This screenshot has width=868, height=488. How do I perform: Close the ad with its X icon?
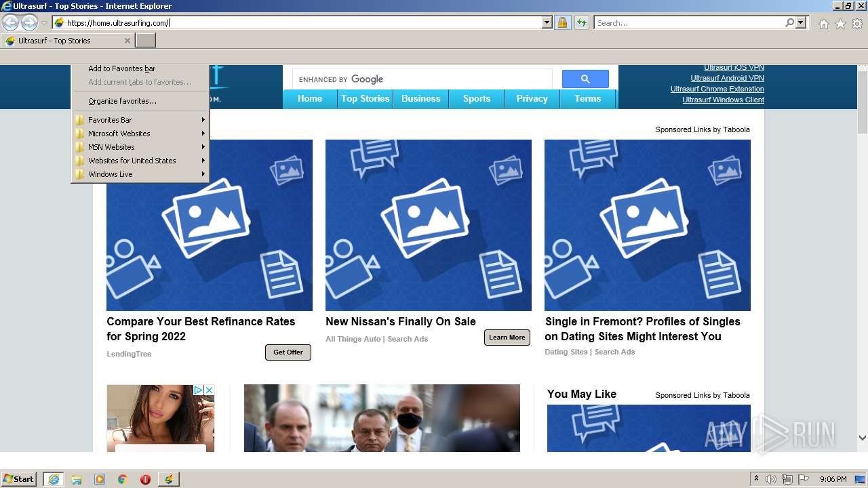click(210, 390)
